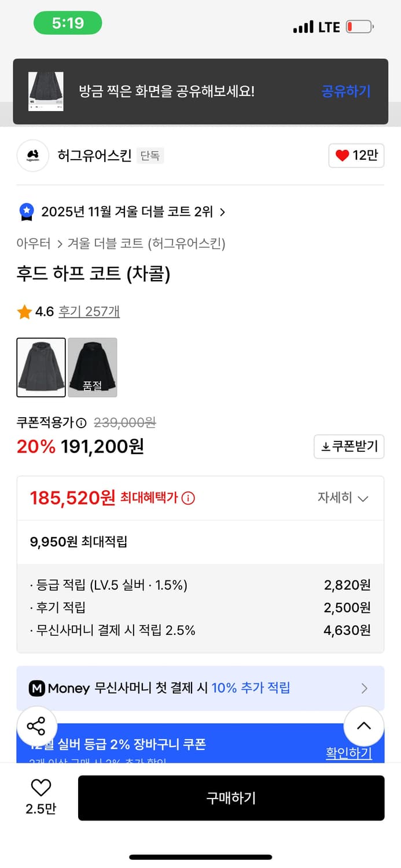Tap 공유하기 in the screenshot banner
Viewport: 401px width, 868px height.
(x=345, y=92)
